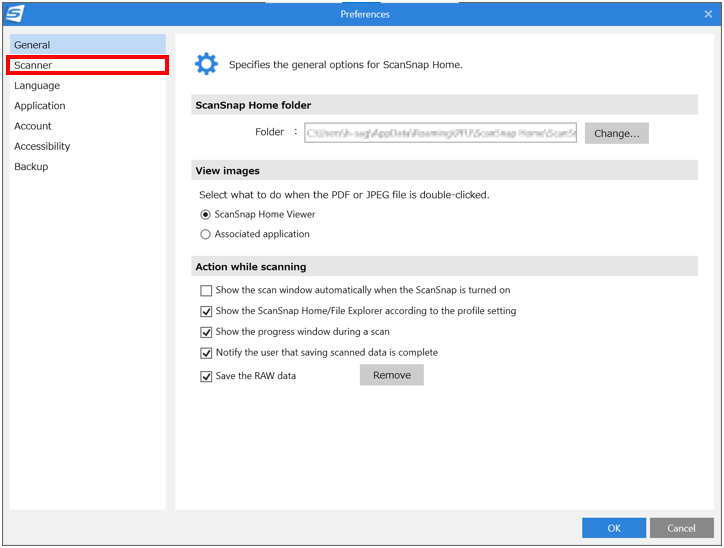The image size is (724, 548).
Task: Switch to the Backup preferences category
Action: point(88,166)
